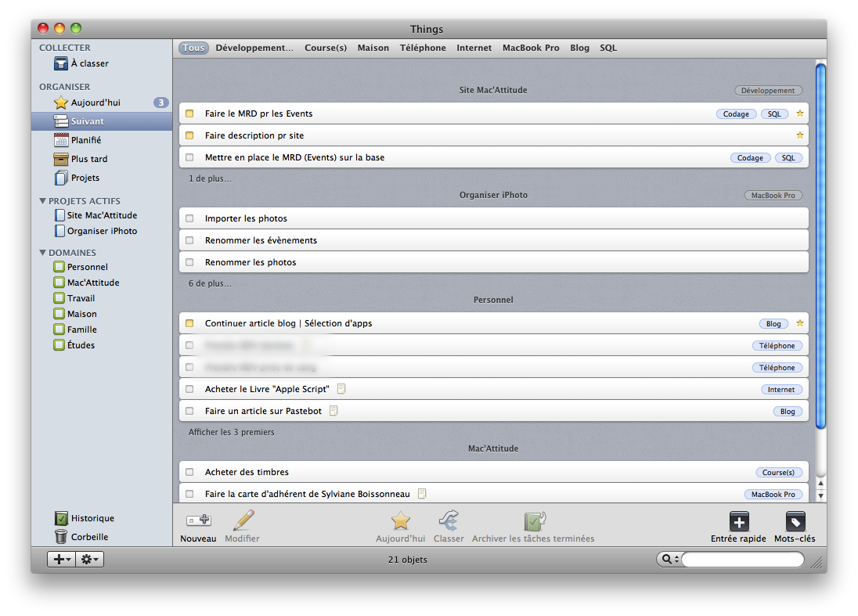Open the Site Mac'Attitude project icon
The image size is (858, 616).
click(59, 215)
